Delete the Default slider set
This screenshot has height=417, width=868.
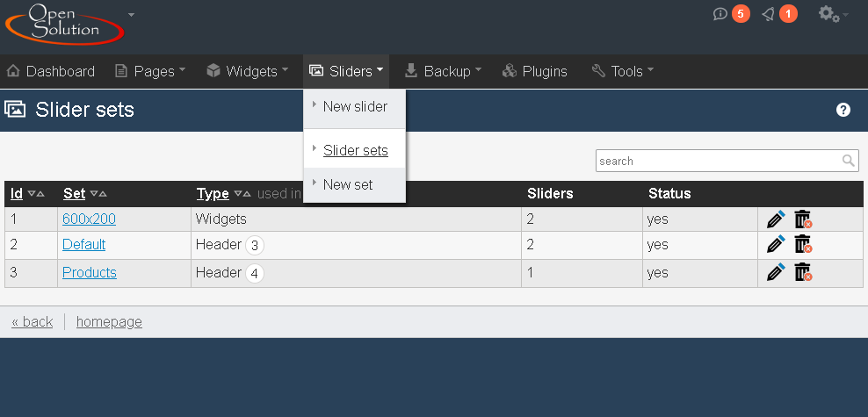(803, 244)
